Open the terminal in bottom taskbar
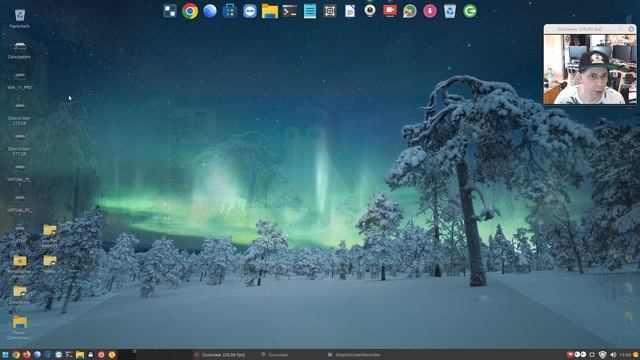The height and width of the screenshot is (360, 640). pos(69,355)
